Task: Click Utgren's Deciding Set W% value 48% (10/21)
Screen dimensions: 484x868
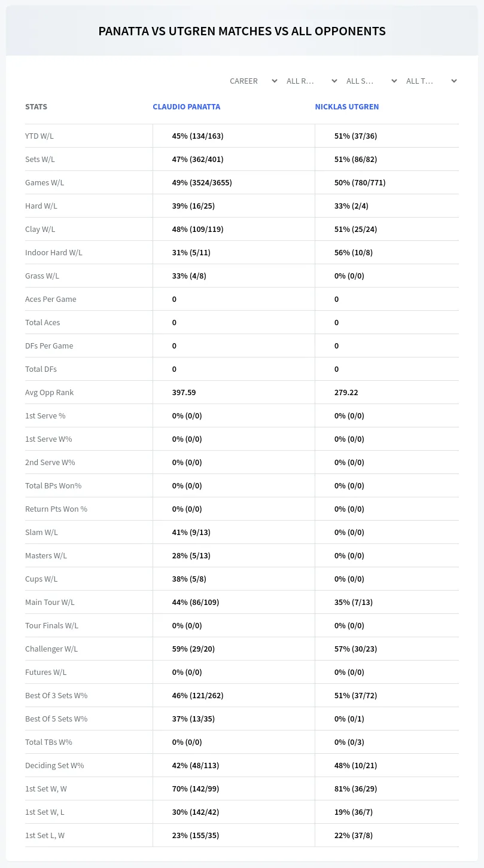Action: click(x=355, y=765)
